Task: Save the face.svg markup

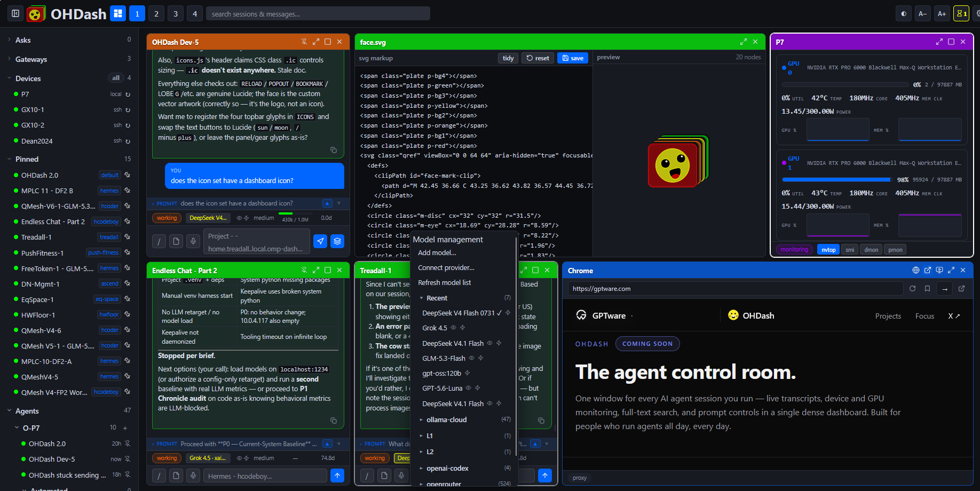Action: (572, 58)
